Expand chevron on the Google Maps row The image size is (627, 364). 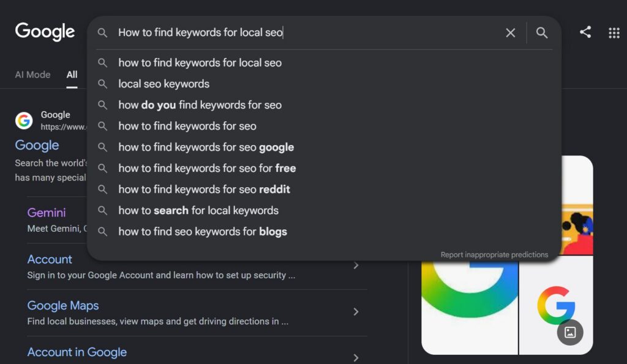pyautogui.click(x=356, y=311)
